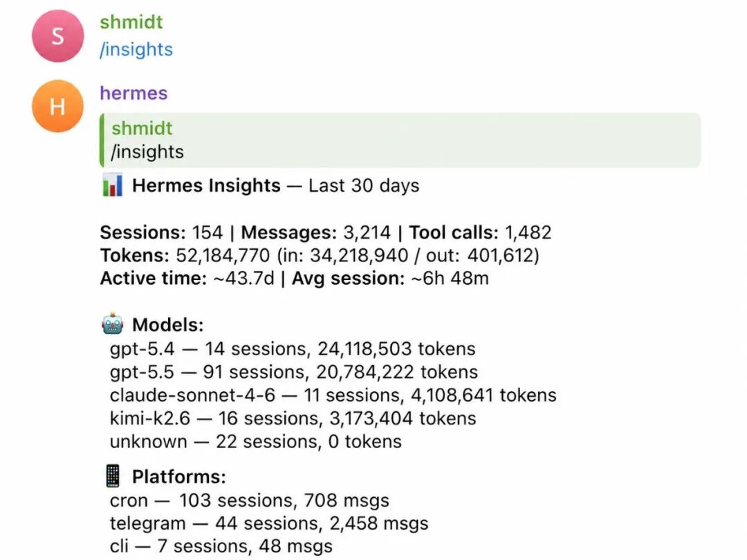Open hermes's profile from the purple username

(134, 93)
